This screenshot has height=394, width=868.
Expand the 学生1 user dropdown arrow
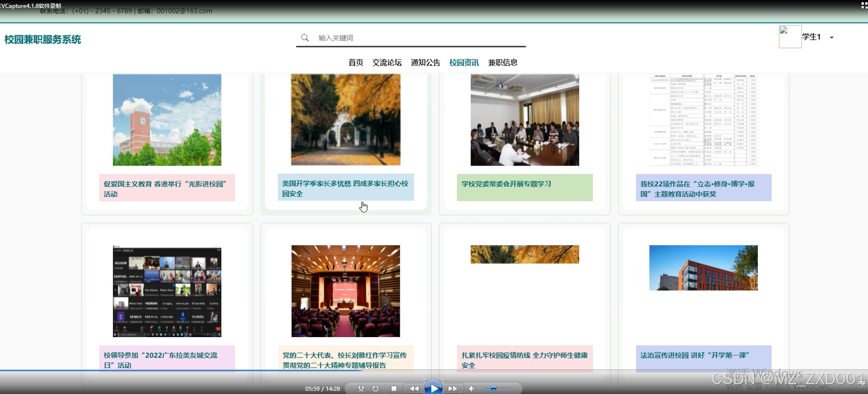tap(831, 37)
